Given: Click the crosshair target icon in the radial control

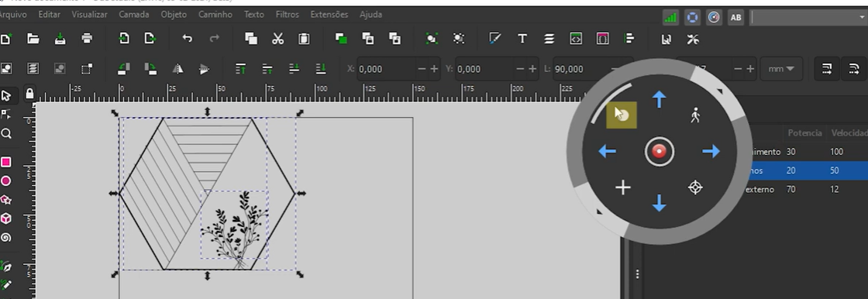Looking at the screenshot, I should click(x=695, y=187).
